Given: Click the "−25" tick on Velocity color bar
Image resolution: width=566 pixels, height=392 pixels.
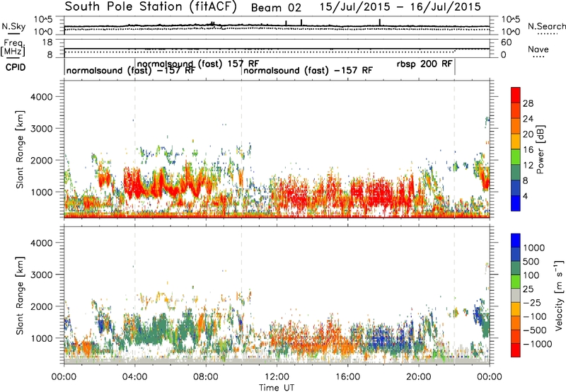Looking at the screenshot, I should point(532,303).
